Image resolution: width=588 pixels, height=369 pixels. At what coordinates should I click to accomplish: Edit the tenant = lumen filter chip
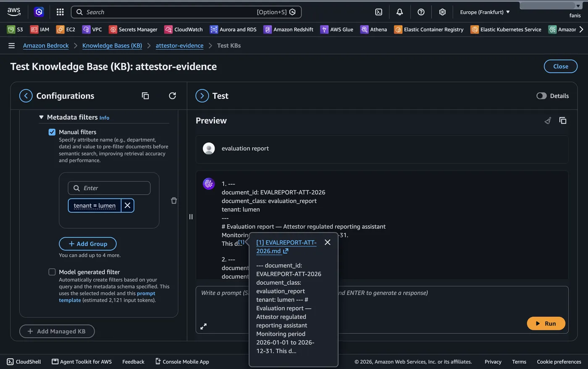point(94,206)
